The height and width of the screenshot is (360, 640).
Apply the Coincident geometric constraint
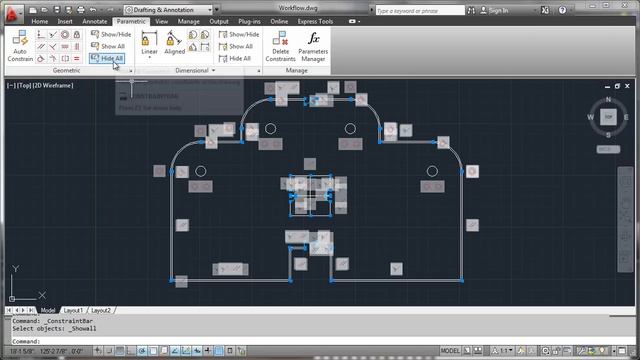point(41,35)
